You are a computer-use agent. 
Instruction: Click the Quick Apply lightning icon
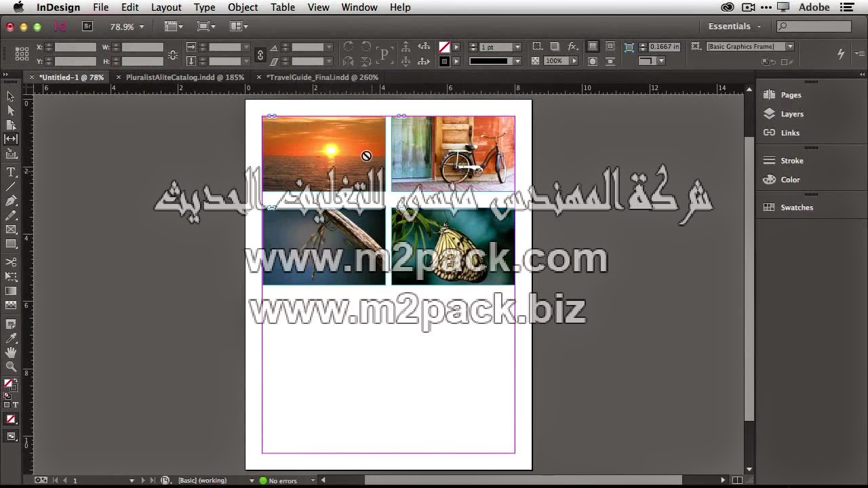point(841,54)
